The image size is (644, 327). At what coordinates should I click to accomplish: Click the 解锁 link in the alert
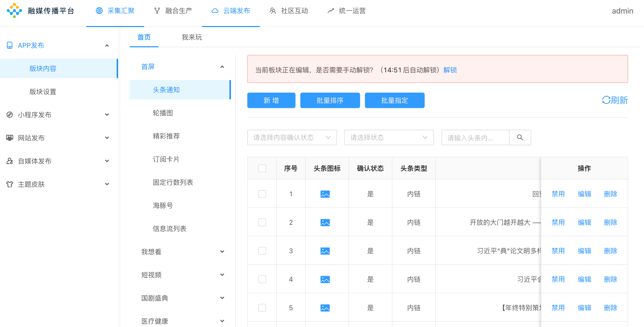(x=450, y=70)
